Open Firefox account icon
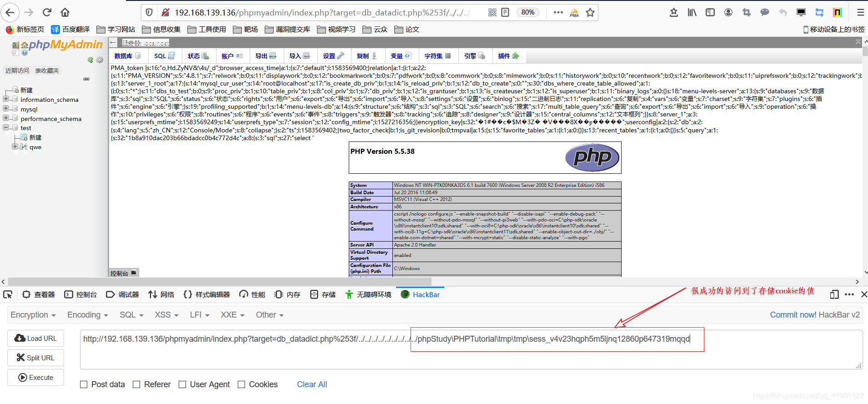Image resolution: width=868 pixels, height=404 pixels. coord(728,12)
